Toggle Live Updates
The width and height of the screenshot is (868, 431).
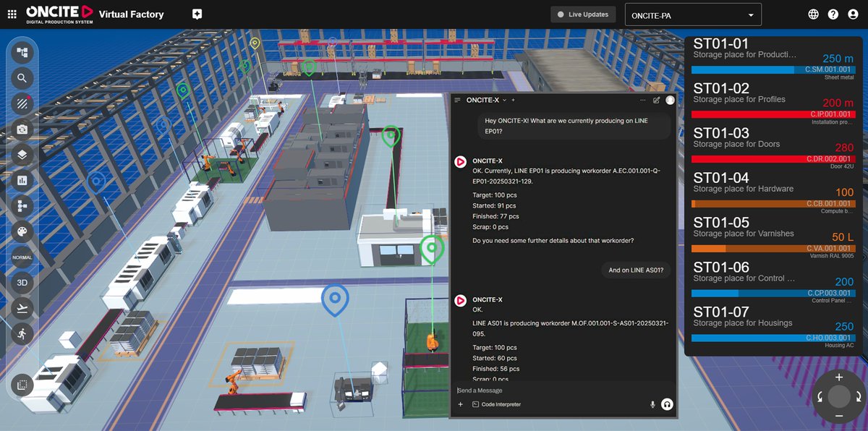[x=583, y=14]
